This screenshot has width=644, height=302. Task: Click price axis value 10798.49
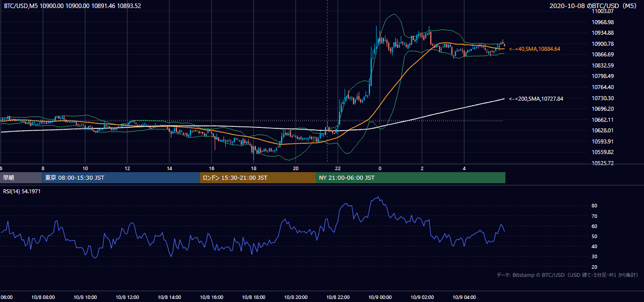pos(603,76)
